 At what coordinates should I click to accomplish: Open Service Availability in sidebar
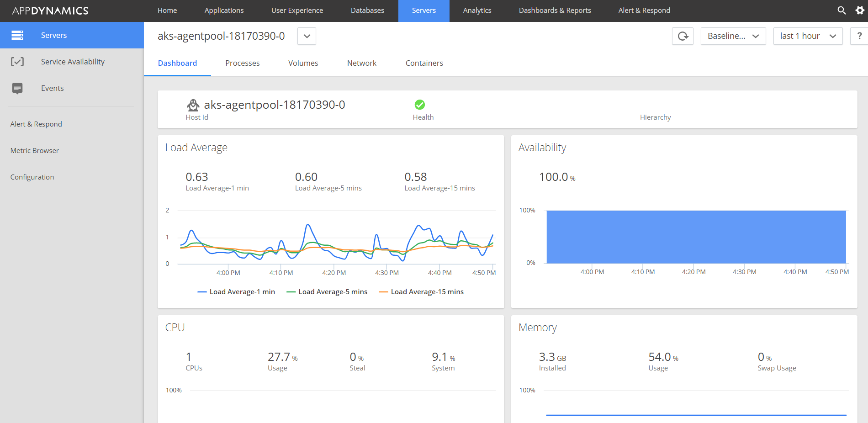coord(72,62)
